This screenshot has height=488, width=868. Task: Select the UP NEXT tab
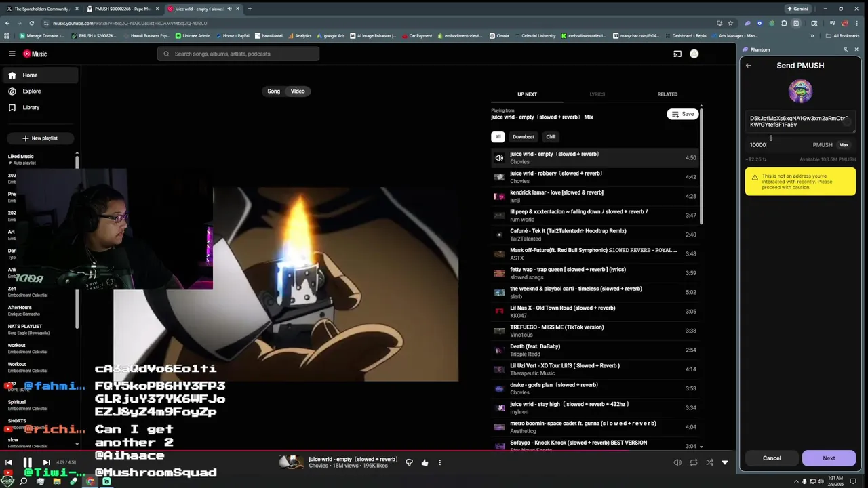[x=527, y=94]
